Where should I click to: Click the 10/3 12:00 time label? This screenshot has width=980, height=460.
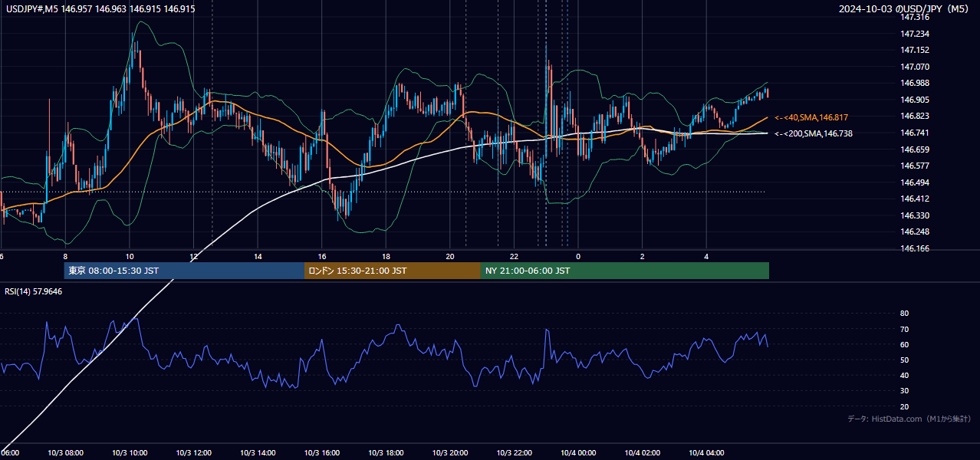point(193,453)
